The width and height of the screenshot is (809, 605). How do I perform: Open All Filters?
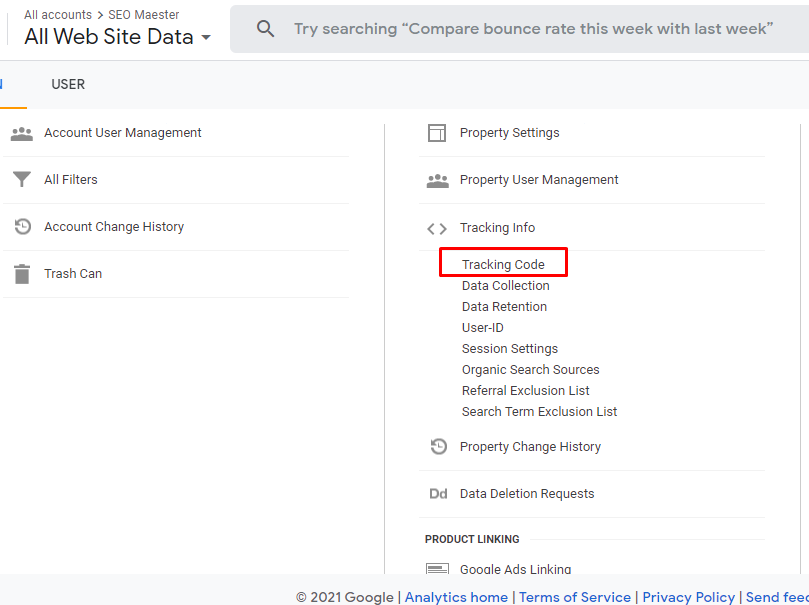click(x=71, y=179)
